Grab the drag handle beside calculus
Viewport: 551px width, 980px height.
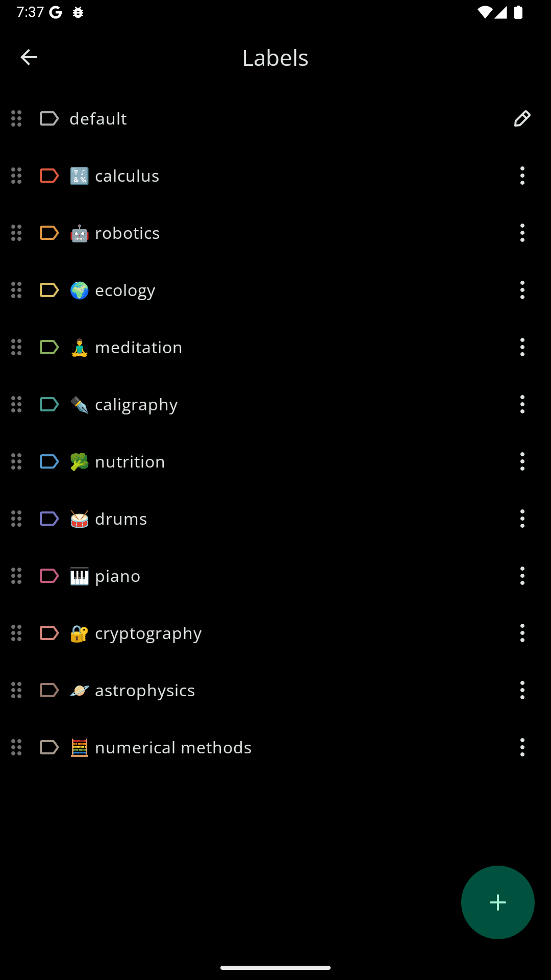(16, 176)
